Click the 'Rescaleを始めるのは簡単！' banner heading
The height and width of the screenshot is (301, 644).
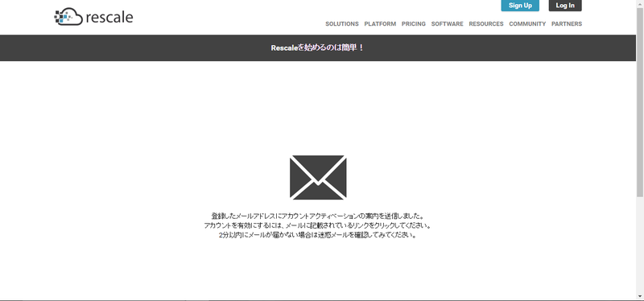coord(317,47)
